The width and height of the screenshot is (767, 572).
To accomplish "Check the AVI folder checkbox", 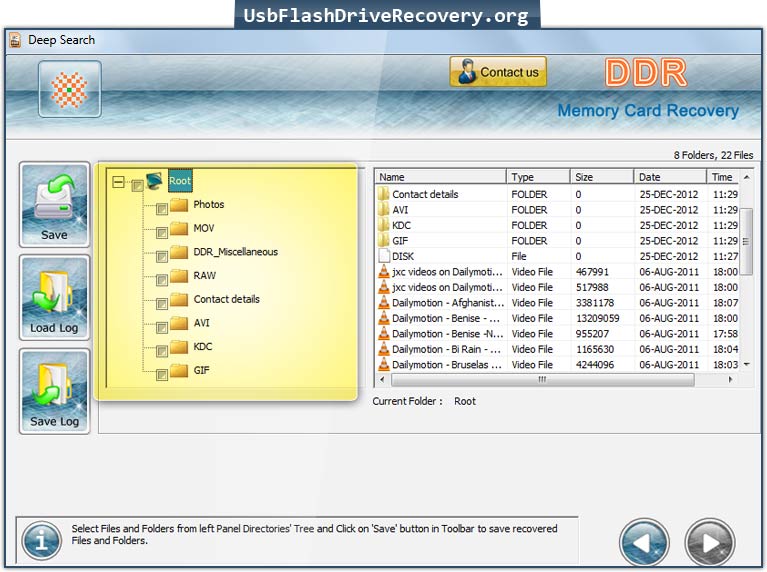I will pyautogui.click(x=162, y=328).
